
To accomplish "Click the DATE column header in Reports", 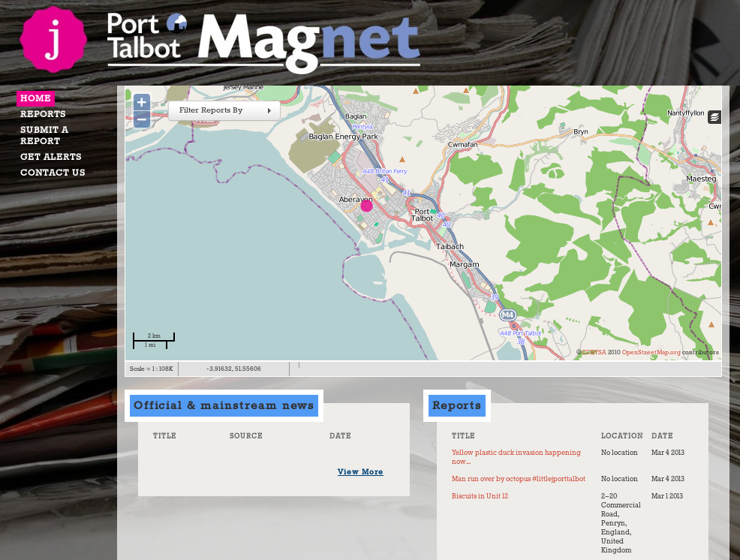I will pyautogui.click(x=662, y=436).
